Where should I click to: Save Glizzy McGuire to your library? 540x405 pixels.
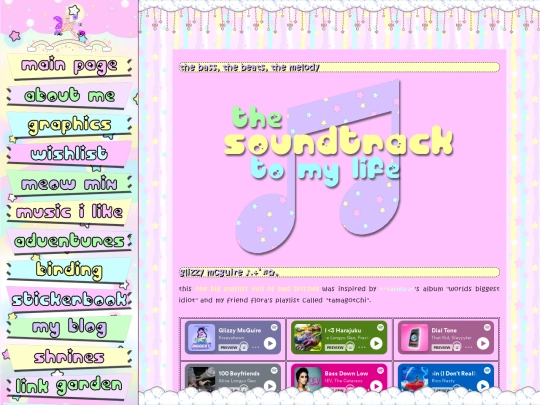tap(244, 347)
